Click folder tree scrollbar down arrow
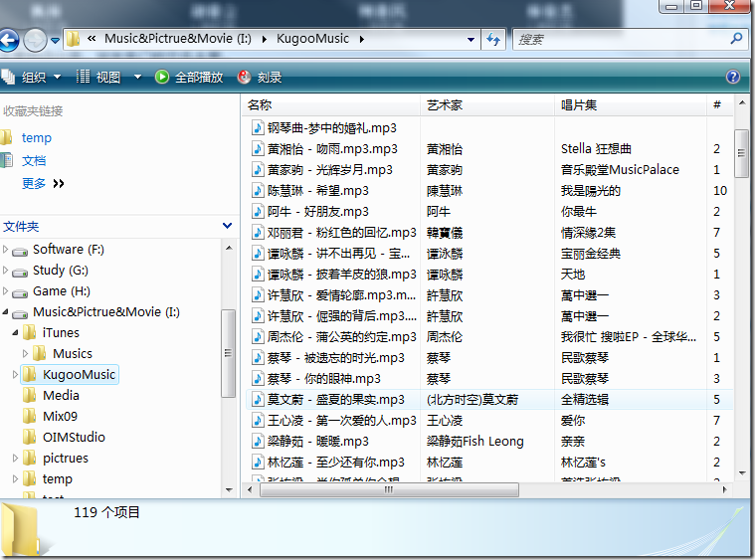The height and width of the screenshot is (560, 755). [x=229, y=490]
